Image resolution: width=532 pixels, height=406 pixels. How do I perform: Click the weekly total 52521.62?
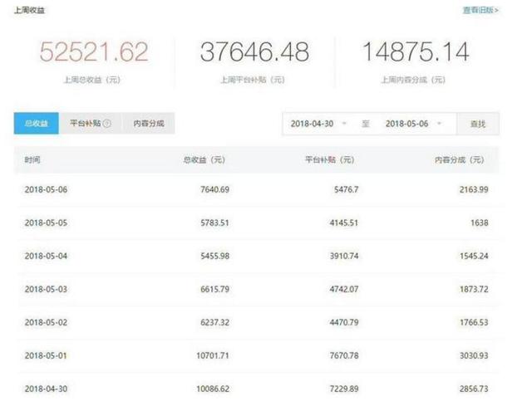[94, 51]
